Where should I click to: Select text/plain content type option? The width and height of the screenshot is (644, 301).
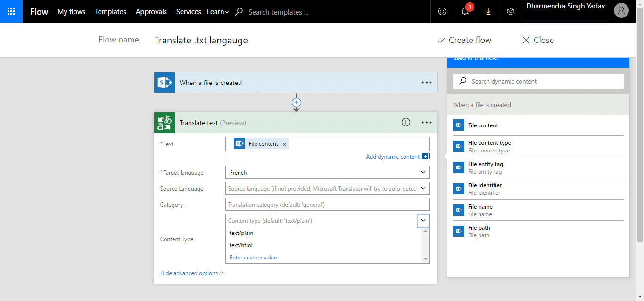pos(241,233)
